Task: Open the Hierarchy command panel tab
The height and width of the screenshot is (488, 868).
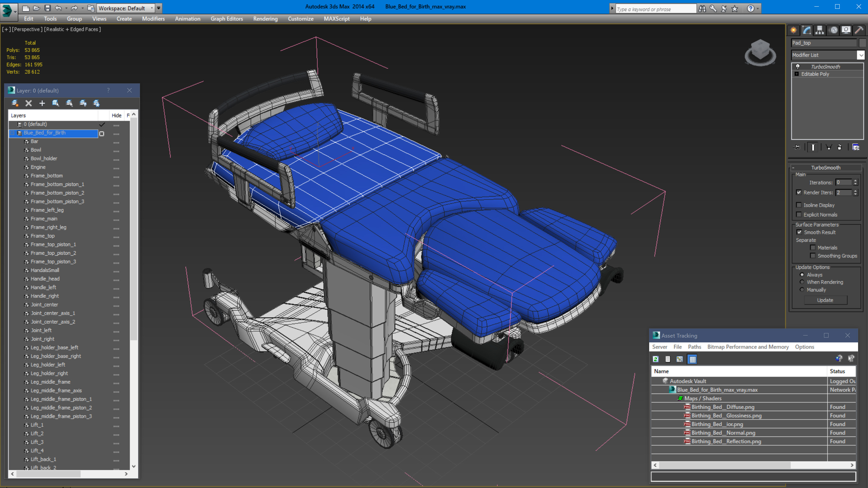Action: pyautogui.click(x=820, y=30)
